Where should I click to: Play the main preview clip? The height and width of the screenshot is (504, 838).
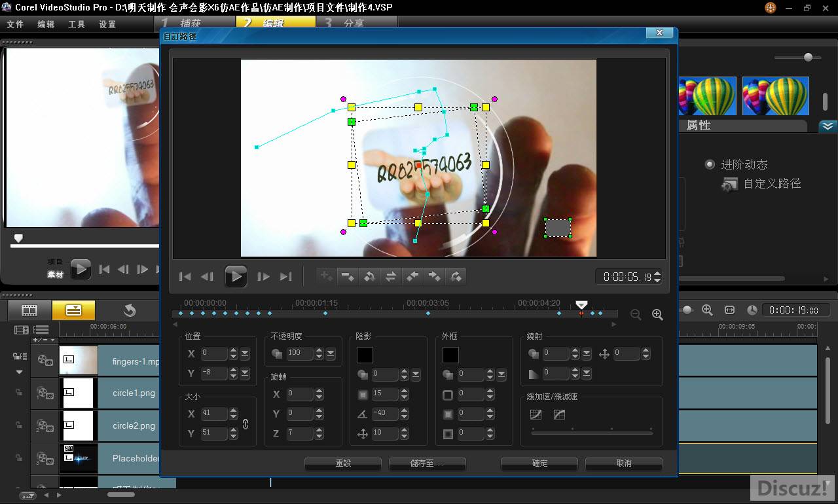pyautogui.click(x=81, y=268)
